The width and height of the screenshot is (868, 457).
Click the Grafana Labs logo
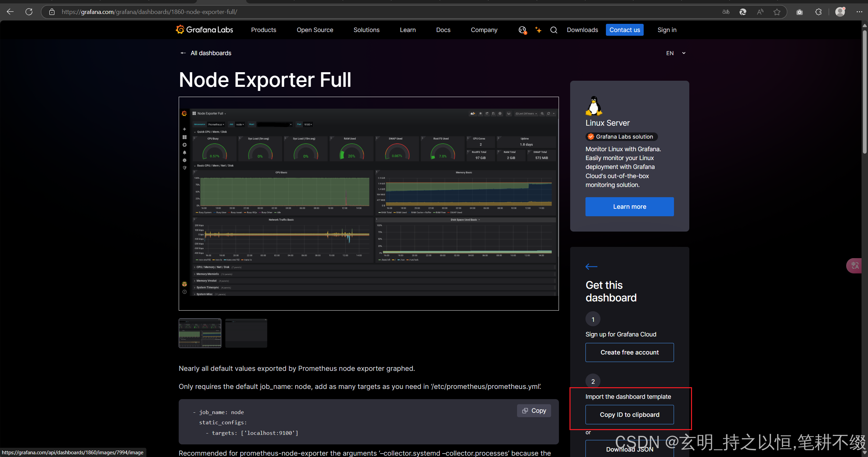point(204,30)
